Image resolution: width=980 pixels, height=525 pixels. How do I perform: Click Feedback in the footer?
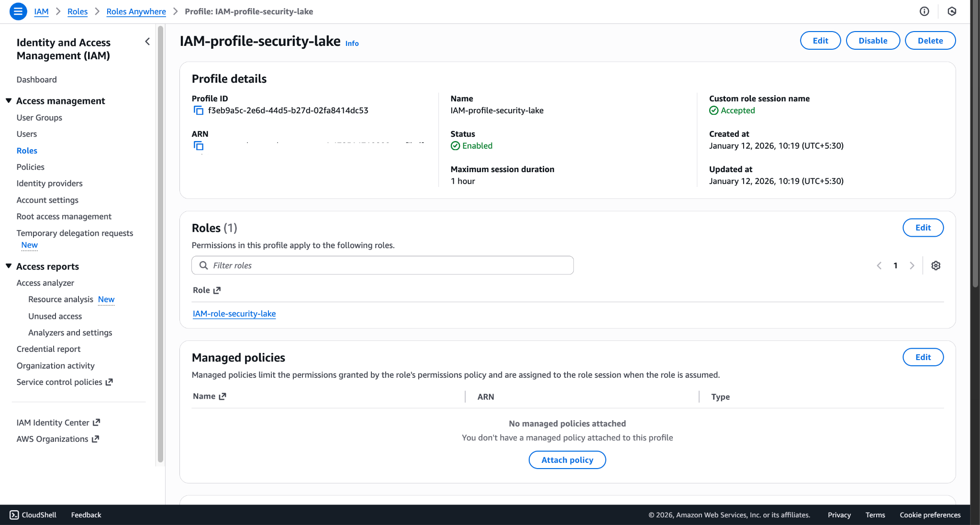click(86, 515)
